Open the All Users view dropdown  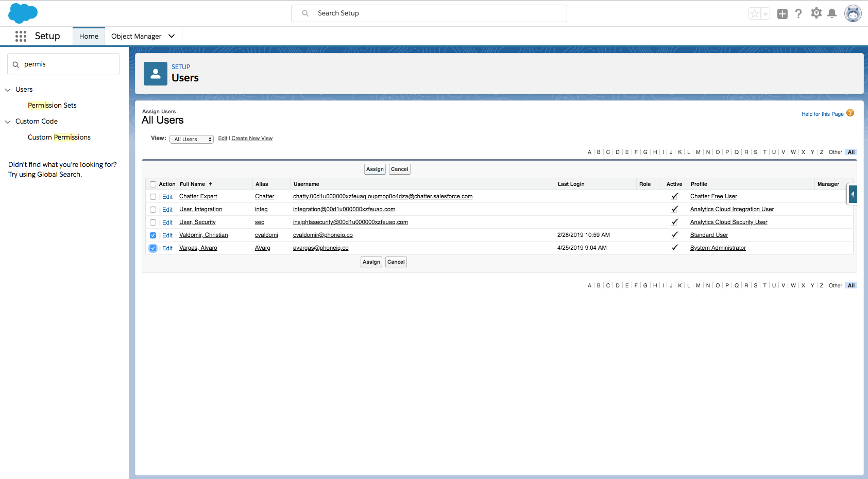tap(191, 139)
